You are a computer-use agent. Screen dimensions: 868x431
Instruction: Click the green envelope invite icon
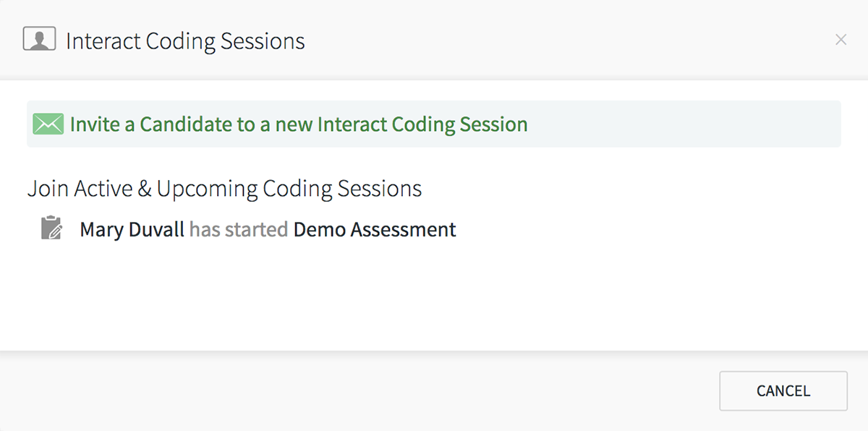pos(48,124)
